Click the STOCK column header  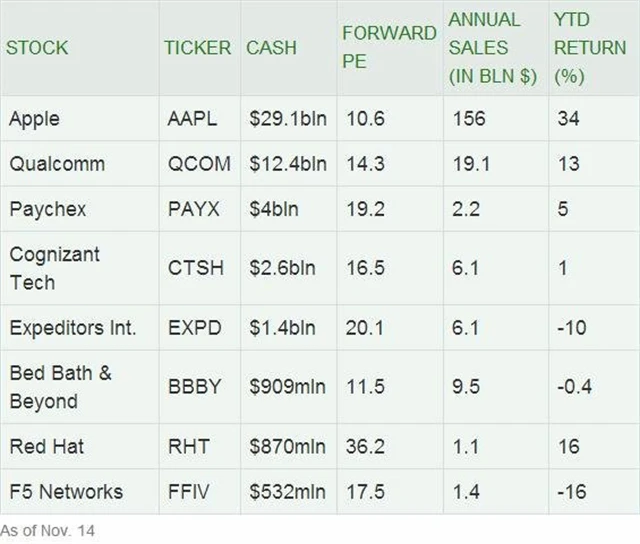[36, 48]
